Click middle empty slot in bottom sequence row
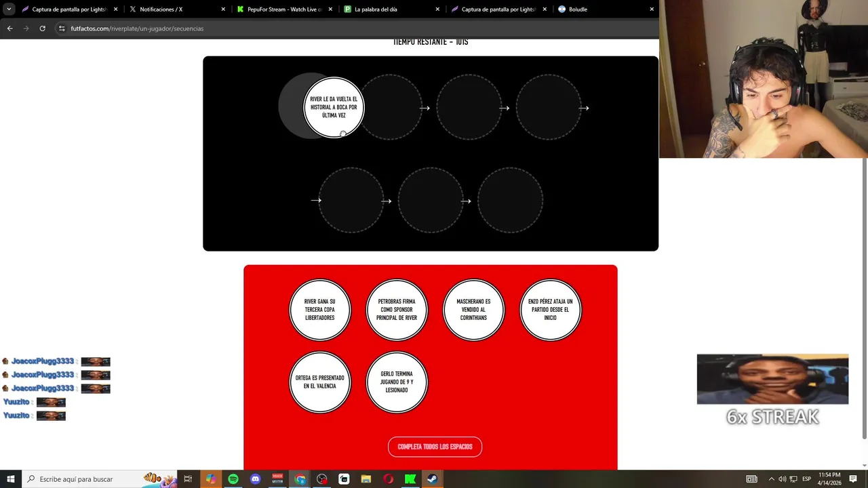Screen dimensions: 868x488 pyautogui.click(x=431, y=201)
